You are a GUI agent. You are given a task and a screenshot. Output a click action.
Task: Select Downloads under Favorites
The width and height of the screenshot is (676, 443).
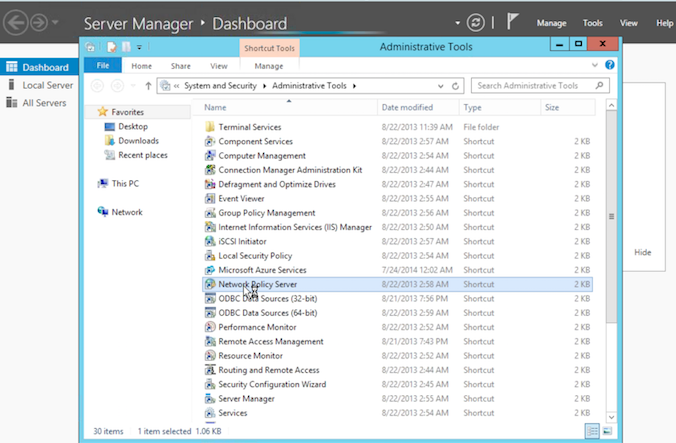click(132, 140)
